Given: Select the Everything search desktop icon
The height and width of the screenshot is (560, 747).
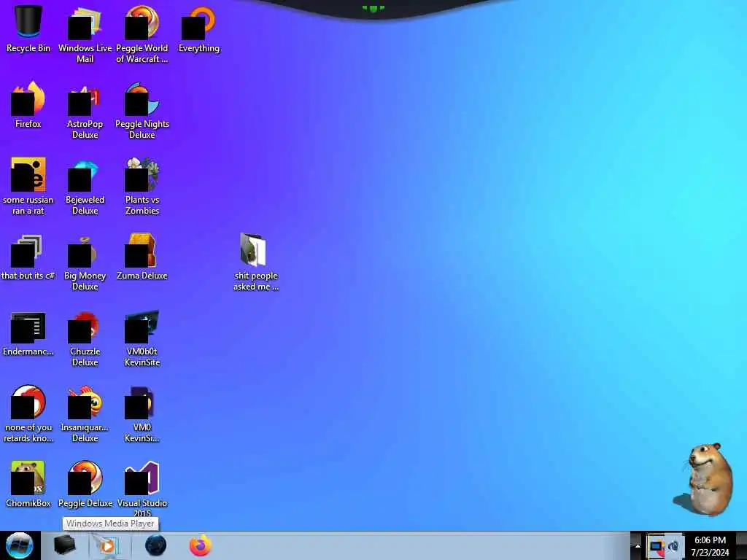Looking at the screenshot, I should (199, 28).
